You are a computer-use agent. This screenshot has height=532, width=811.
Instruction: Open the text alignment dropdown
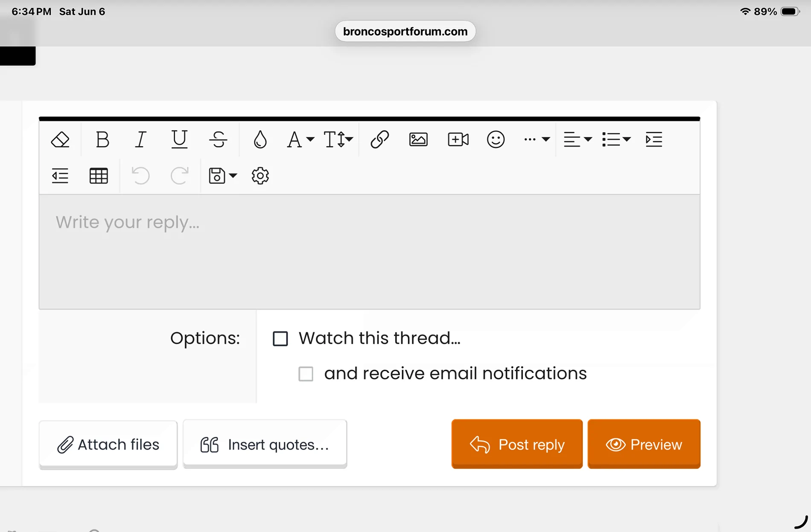(578, 140)
